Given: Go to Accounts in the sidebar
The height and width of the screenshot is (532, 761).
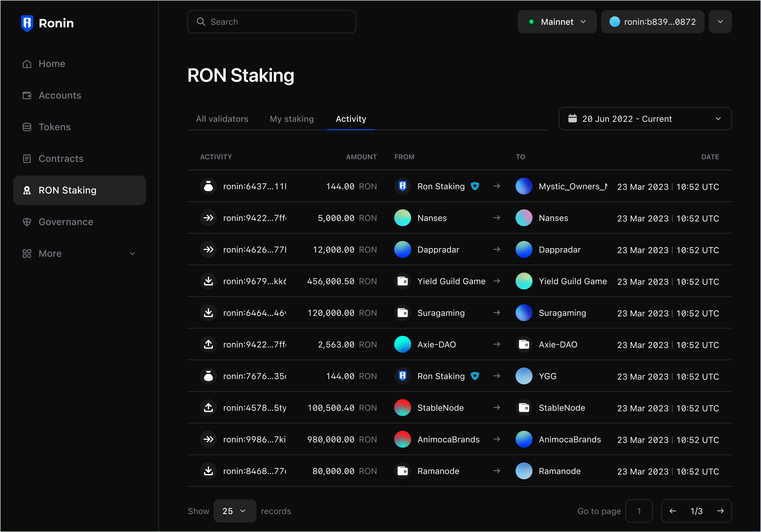Looking at the screenshot, I should pyautogui.click(x=79, y=95).
